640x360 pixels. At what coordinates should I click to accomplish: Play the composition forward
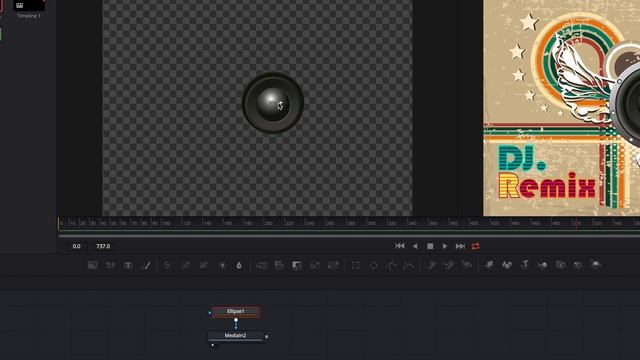445,246
